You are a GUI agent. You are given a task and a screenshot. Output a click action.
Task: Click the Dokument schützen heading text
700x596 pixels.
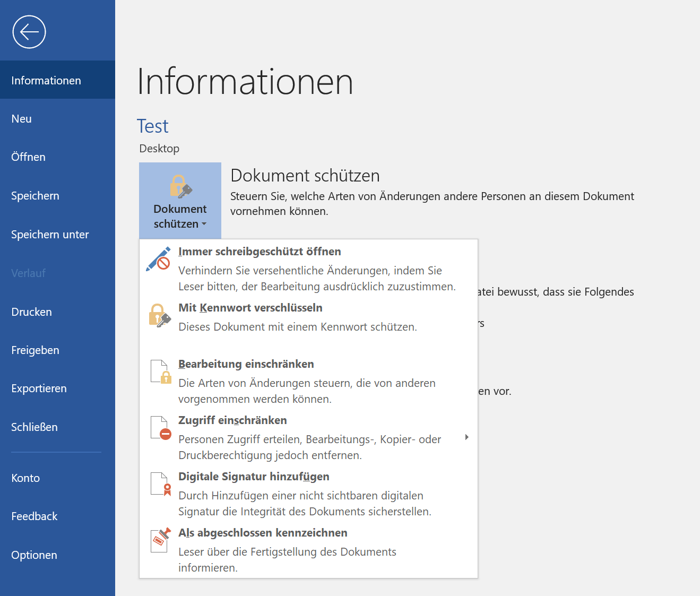305,176
